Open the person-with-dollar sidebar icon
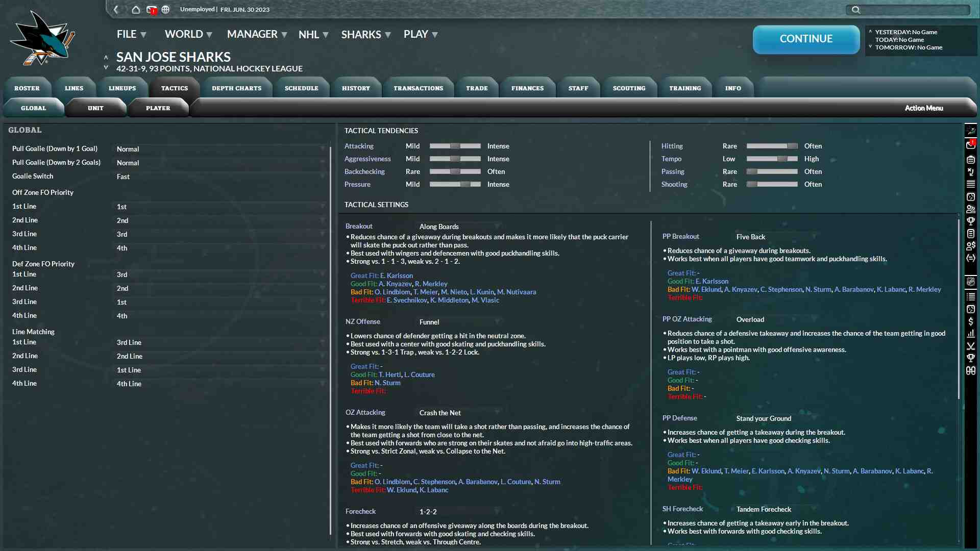 pos(971,245)
